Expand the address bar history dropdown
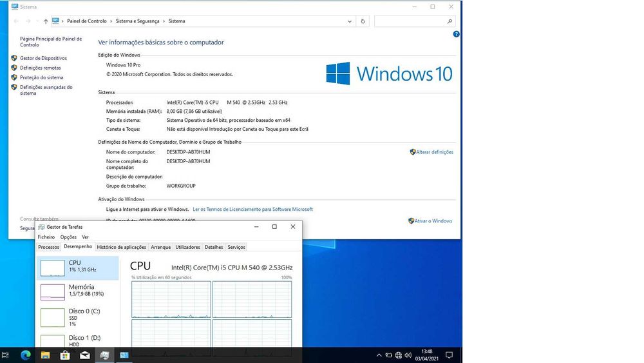 (x=350, y=21)
